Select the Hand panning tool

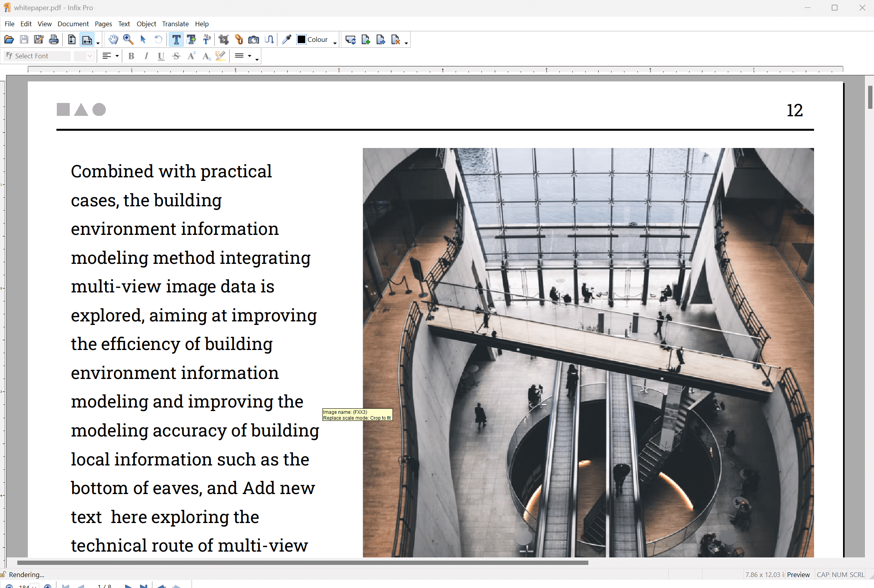pos(113,39)
